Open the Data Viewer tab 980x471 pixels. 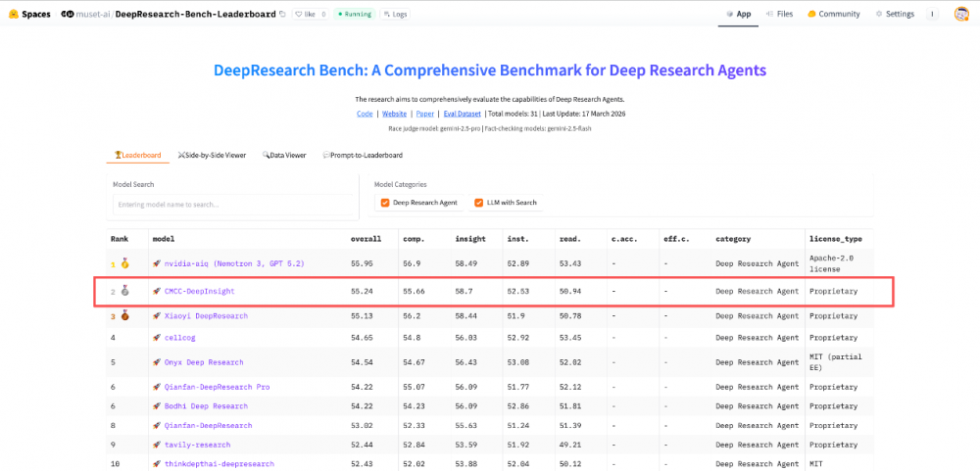click(284, 155)
